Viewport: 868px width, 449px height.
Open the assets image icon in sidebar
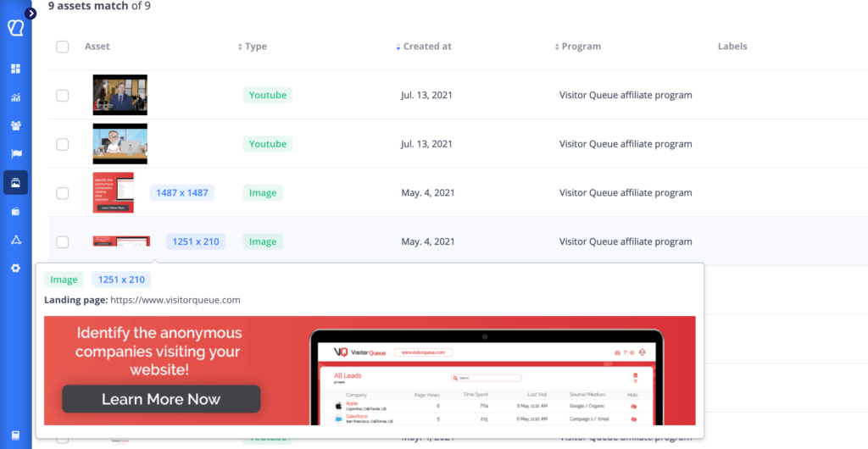[x=15, y=183]
